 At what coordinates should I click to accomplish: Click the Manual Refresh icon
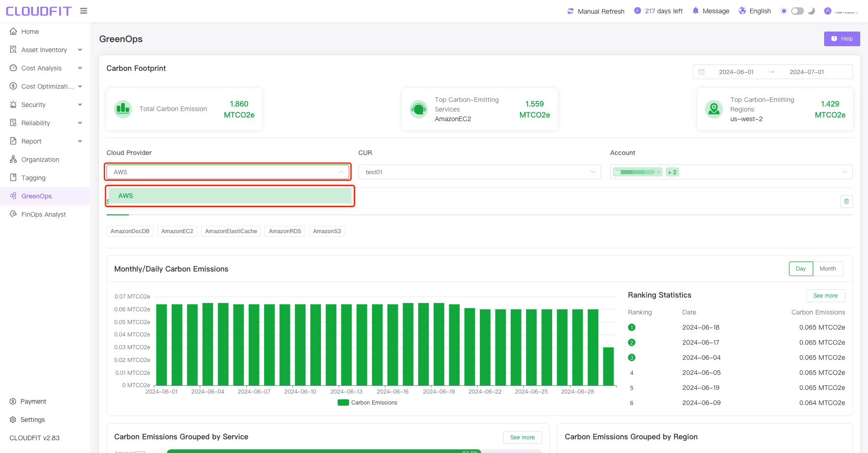570,11
